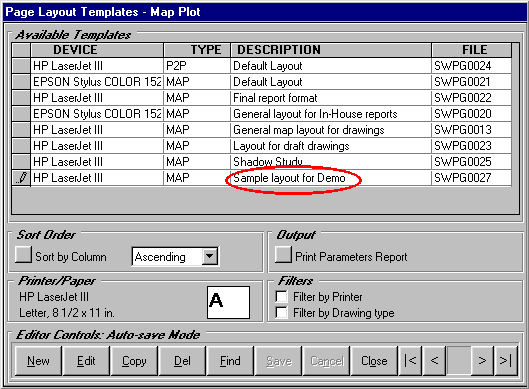Click file cell SWPG0020

(x=471, y=114)
